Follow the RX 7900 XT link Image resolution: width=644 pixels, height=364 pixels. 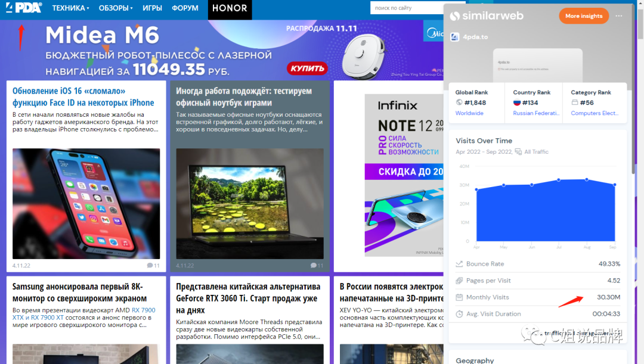tap(47, 317)
